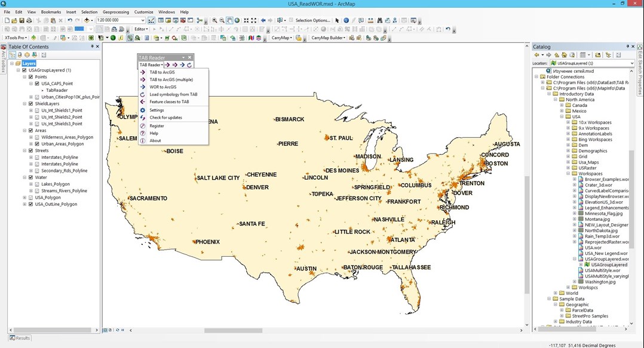Open the Find binoculars tool
The image size is (644, 348).
379,20
